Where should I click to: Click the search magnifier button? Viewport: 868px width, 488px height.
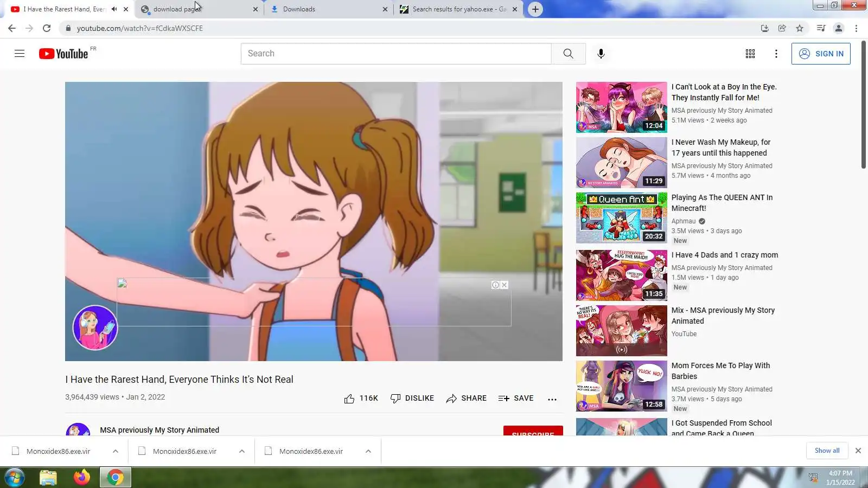[568, 54]
